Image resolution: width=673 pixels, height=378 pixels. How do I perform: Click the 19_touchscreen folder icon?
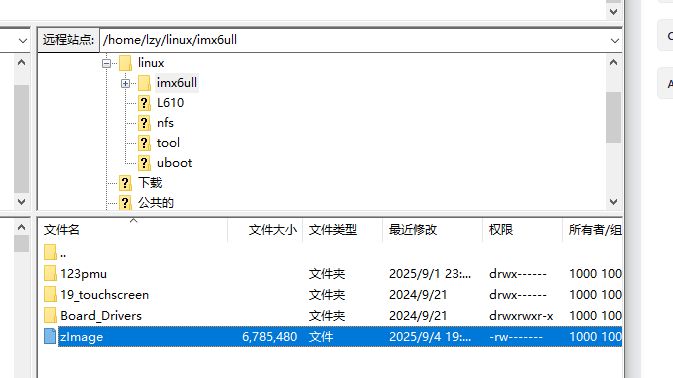pyautogui.click(x=50, y=294)
